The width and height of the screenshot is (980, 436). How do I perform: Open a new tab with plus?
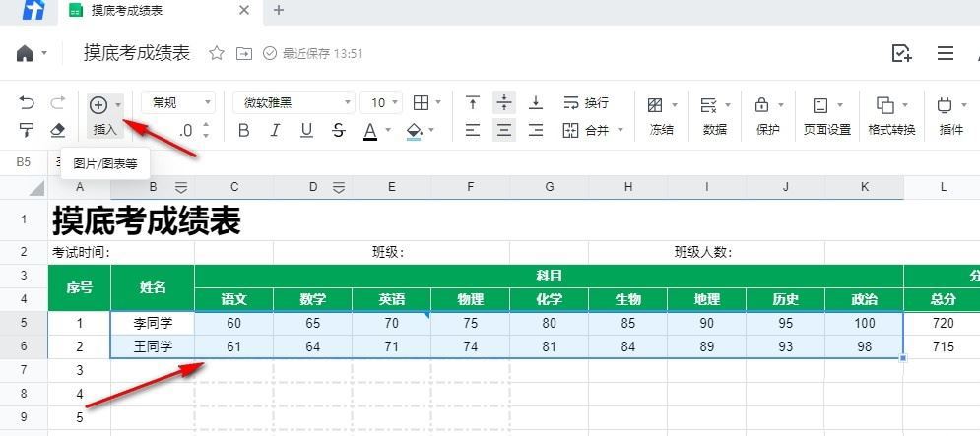coord(279,11)
